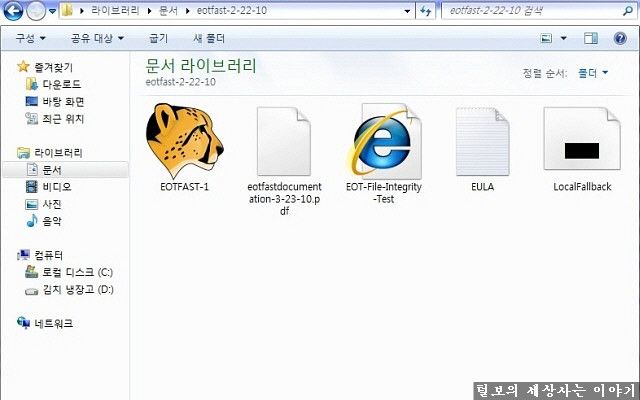Viewport: 640px width, 400px height.
Task: Open the recent pages dropdown arrow
Action: [x=52, y=11]
